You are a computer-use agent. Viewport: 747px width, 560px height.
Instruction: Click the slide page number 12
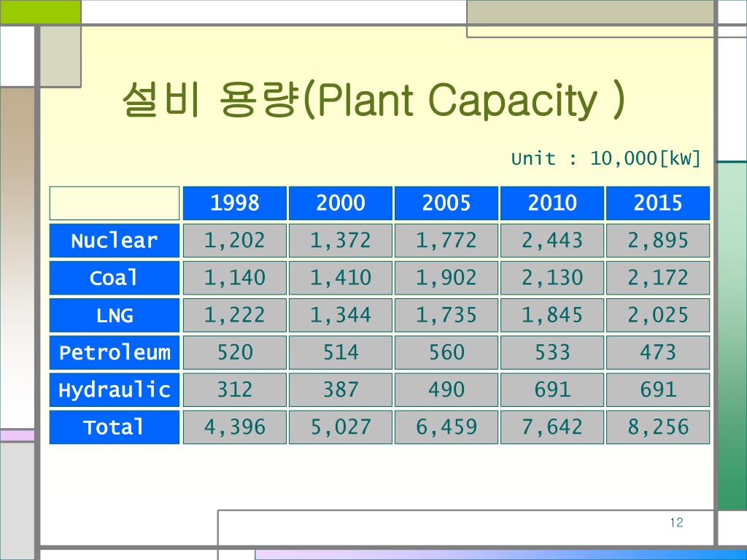coord(676,522)
